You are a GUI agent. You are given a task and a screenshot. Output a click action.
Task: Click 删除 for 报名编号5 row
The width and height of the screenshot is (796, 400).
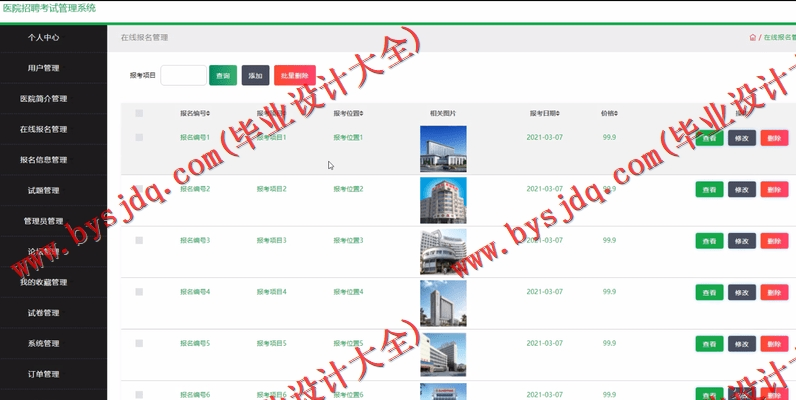click(x=774, y=344)
